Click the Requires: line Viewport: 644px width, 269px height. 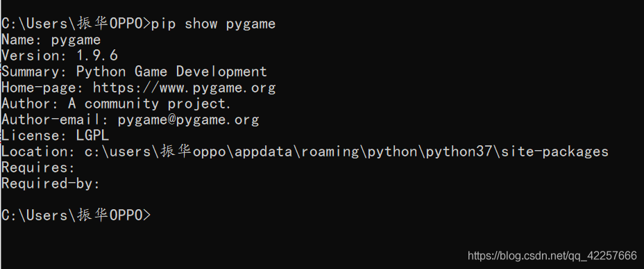38,168
